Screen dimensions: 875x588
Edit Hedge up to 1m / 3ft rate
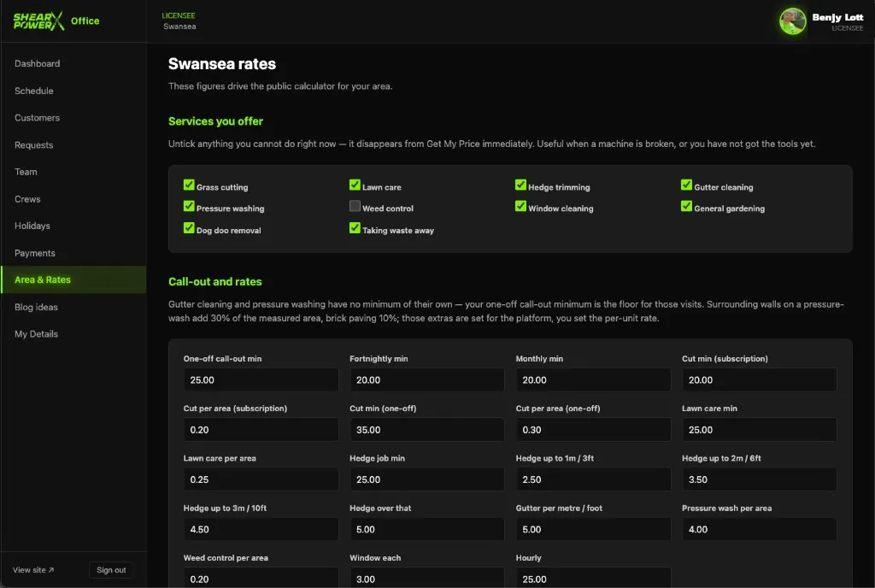click(x=593, y=479)
